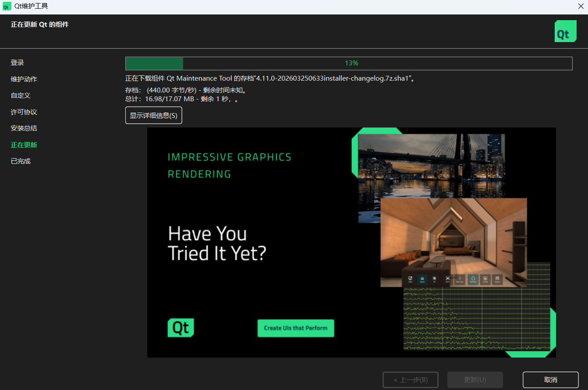Click the disabled 更新(U) button
Image resolution: width=588 pixels, height=390 pixels.
point(475,379)
